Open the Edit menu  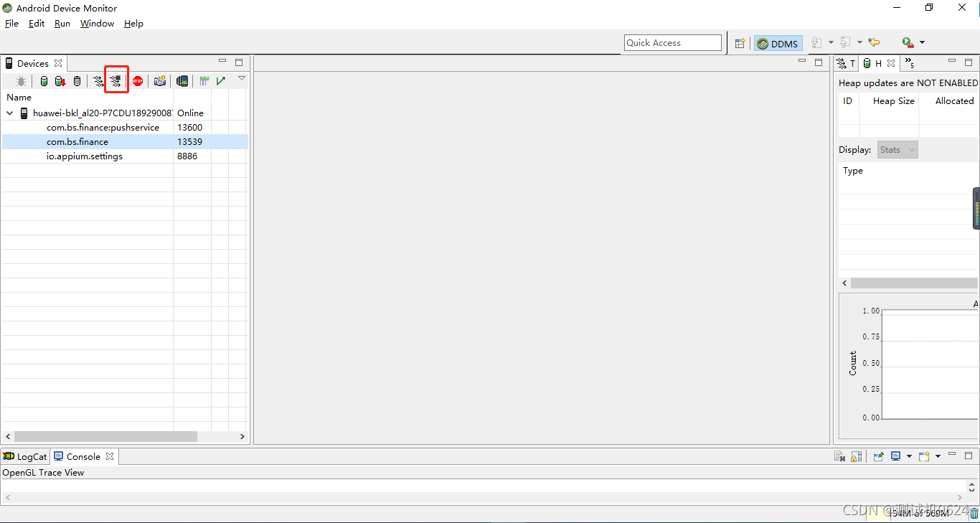(37, 23)
